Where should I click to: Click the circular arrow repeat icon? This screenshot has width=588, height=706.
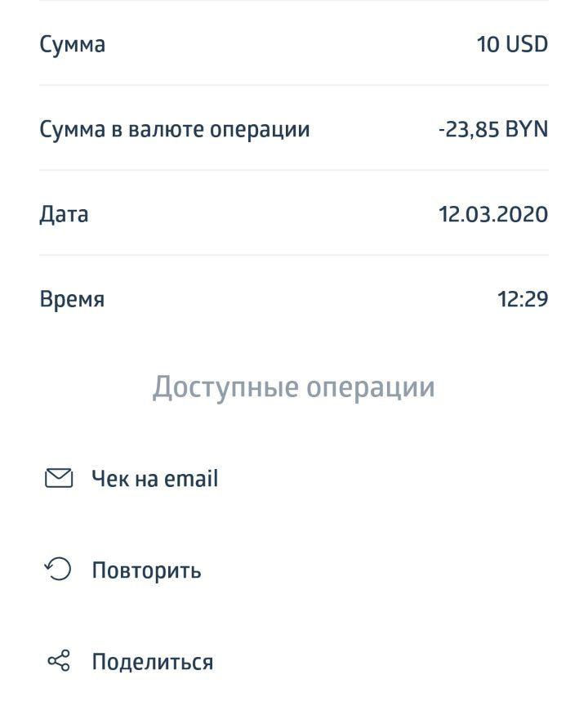(58, 570)
